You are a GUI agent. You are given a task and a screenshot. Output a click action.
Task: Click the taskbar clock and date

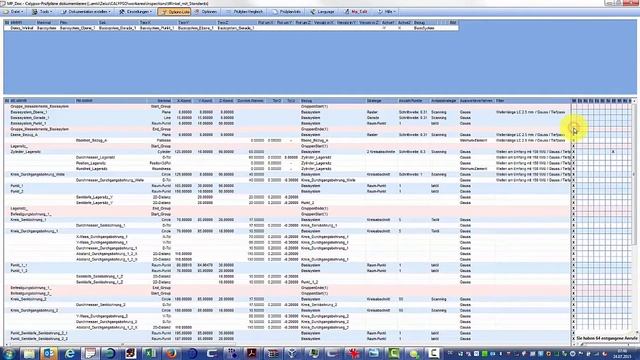point(623,353)
